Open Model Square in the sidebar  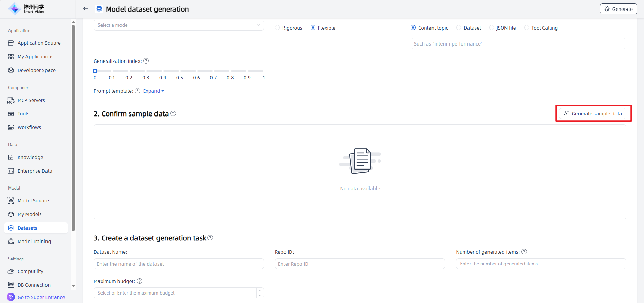tap(33, 201)
